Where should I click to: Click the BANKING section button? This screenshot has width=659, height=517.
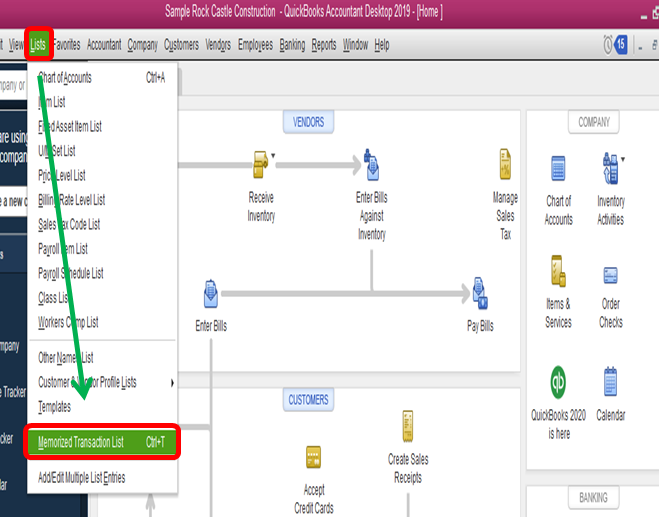tap(593, 498)
